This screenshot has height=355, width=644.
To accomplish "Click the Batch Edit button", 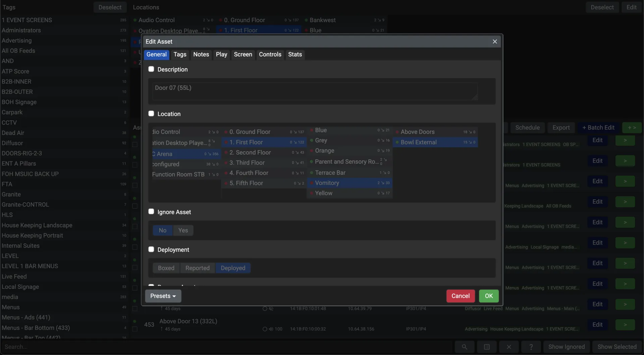I will point(598,128).
